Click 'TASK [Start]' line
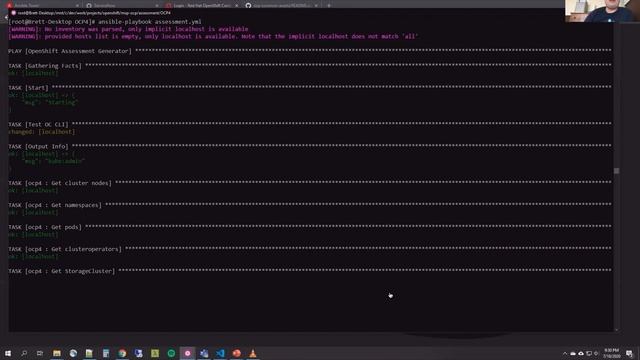Screen dimensions: 640x360 coord(28,88)
